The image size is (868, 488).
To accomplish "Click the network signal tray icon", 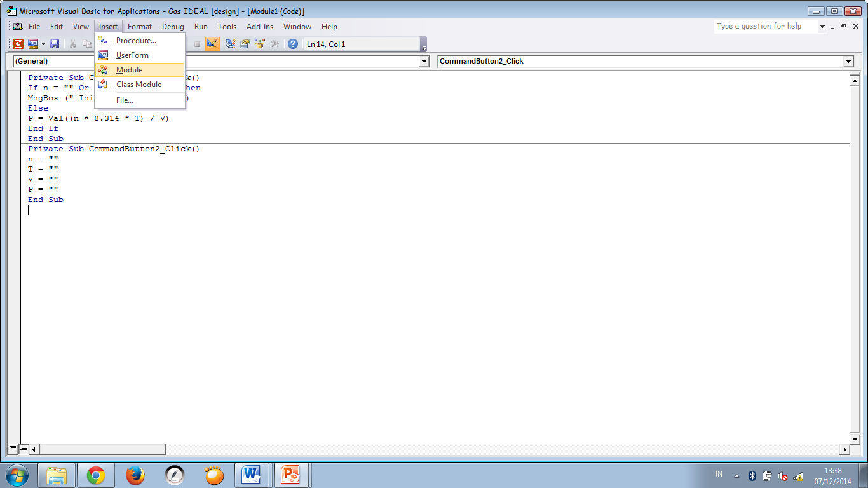I will coord(799,476).
